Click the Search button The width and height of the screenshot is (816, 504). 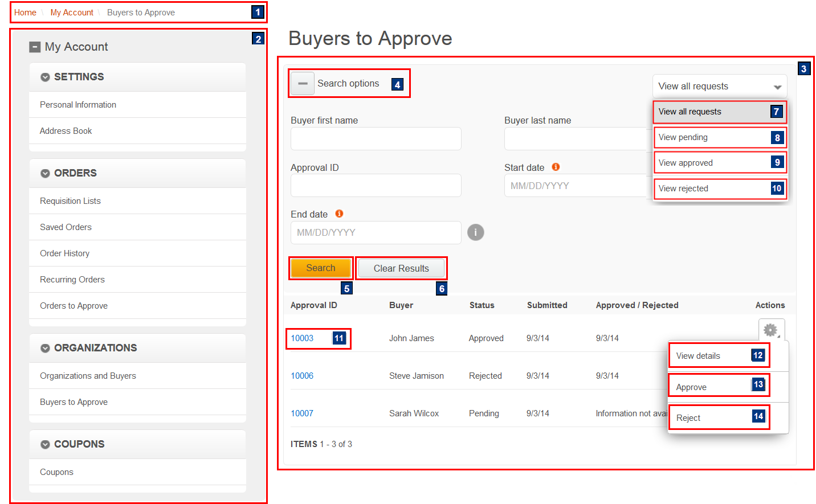click(x=320, y=268)
